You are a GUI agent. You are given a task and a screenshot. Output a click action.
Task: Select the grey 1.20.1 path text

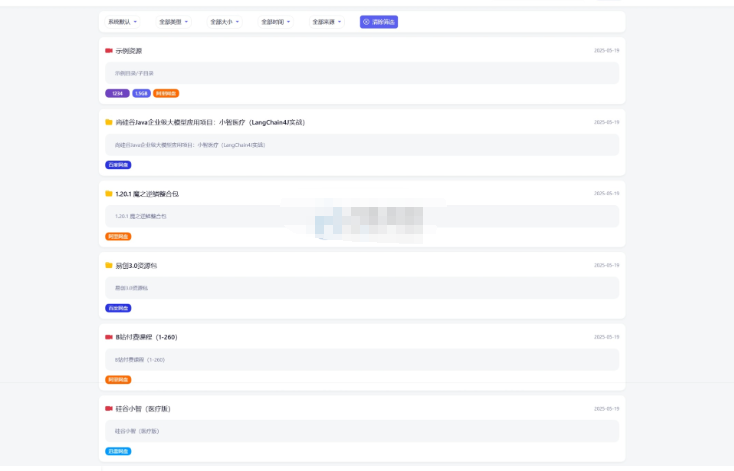[140, 216]
